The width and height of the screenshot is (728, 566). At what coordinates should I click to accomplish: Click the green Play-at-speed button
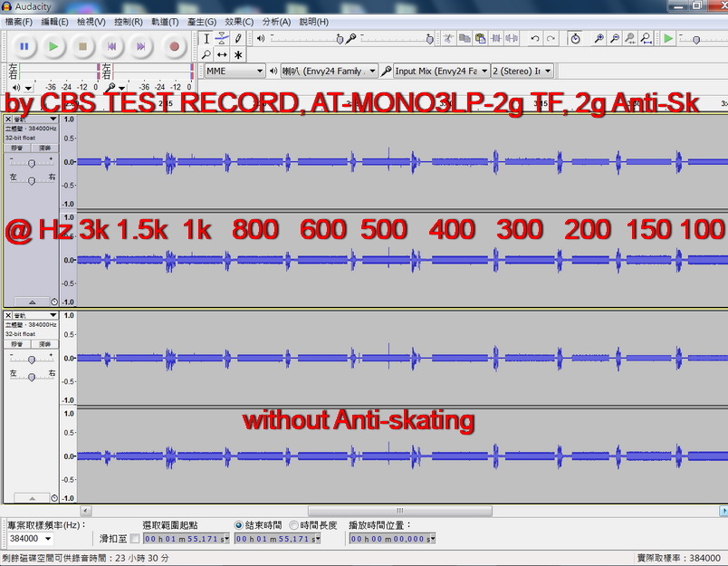(668, 39)
